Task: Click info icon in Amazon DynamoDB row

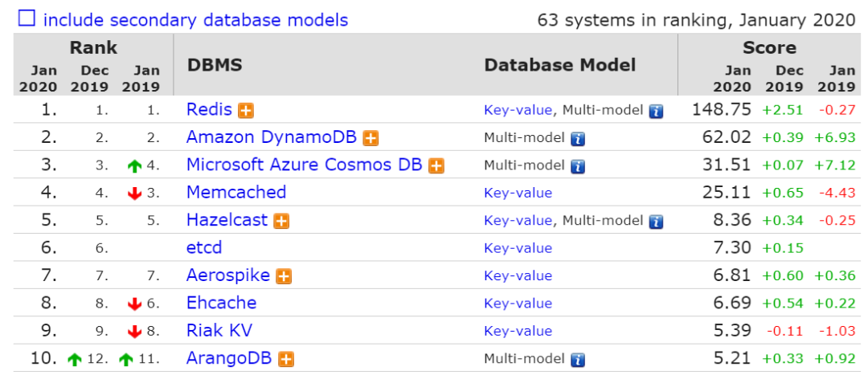Action: (x=577, y=139)
